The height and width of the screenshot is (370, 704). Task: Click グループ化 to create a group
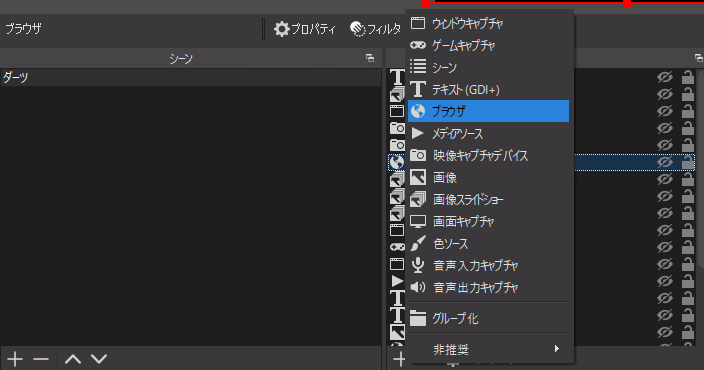click(488, 318)
